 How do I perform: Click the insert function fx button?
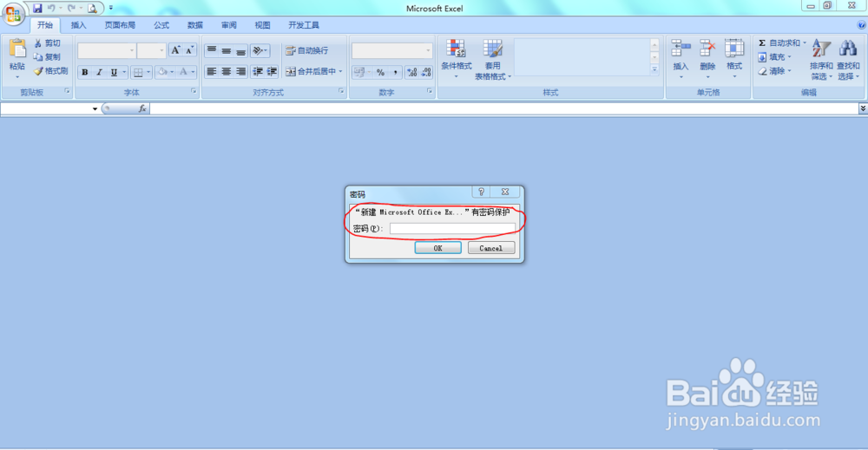pyautogui.click(x=142, y=108)
